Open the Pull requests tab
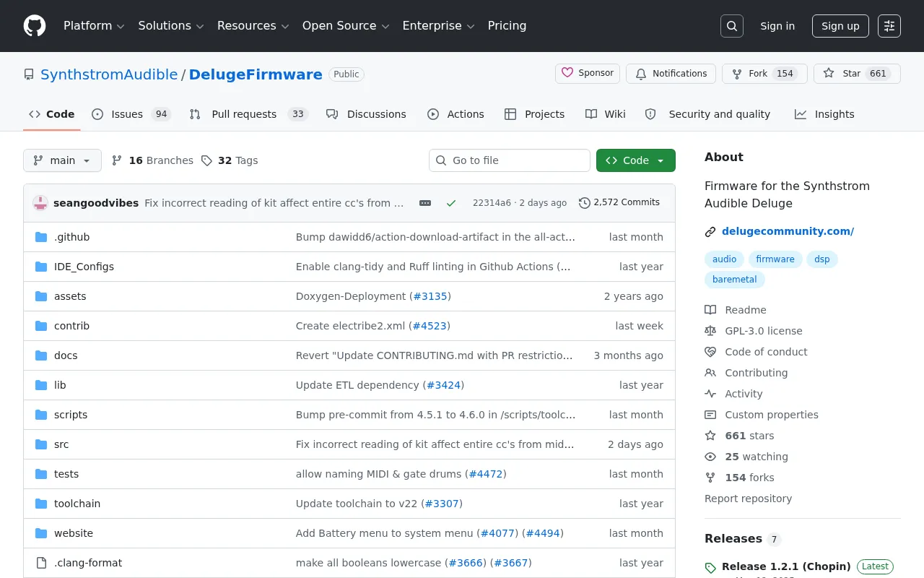This screenshot has height=578, width=924. pyautogui.click(x=248, y=114)
